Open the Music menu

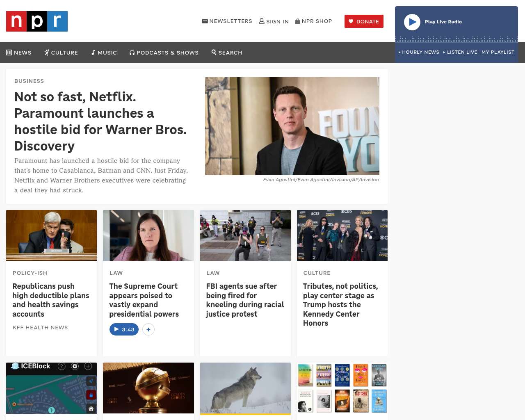104,52
